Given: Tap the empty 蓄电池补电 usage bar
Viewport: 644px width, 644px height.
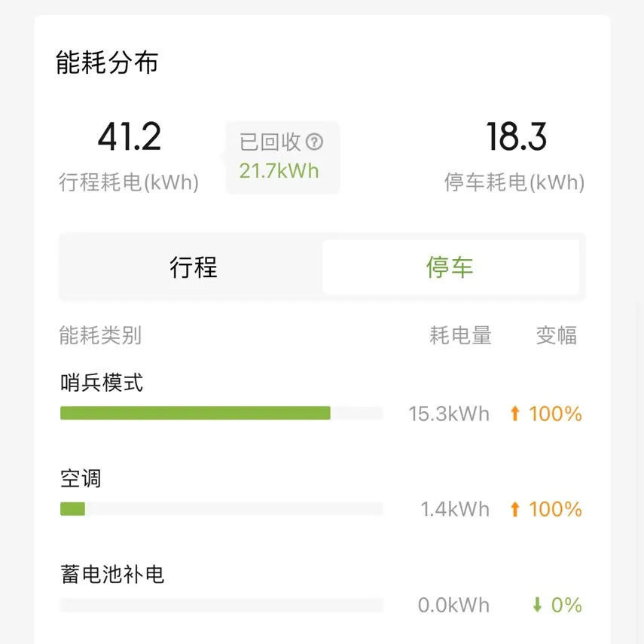Looking at the screenshot, I should (x=221, y=605).
